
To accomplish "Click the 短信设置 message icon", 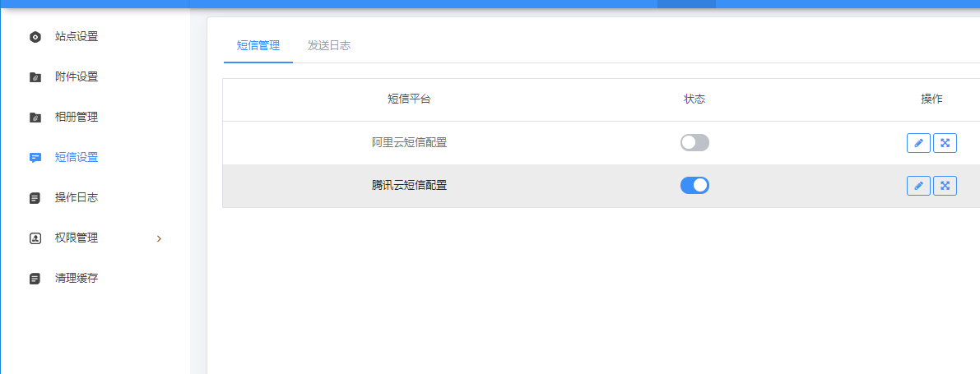I will coord(35,158).
